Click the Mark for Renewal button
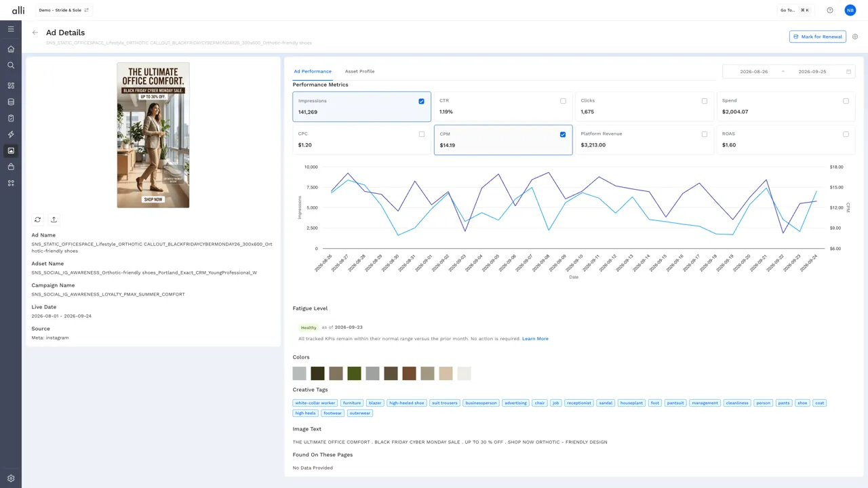The image size is (868, 488). pyautogui.click(x=818, y=37)
